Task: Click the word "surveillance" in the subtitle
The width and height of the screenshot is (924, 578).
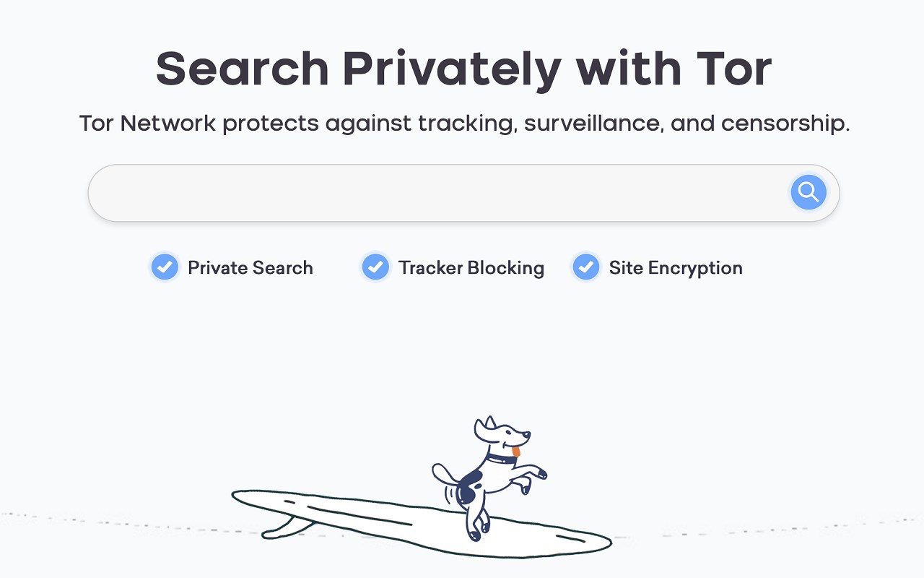Action: point(591,124)
